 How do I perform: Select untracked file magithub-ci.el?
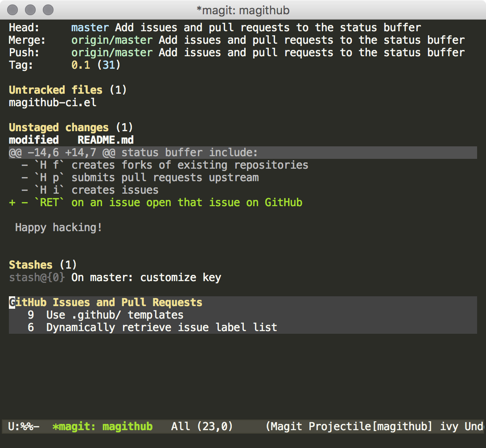point(53,102)
